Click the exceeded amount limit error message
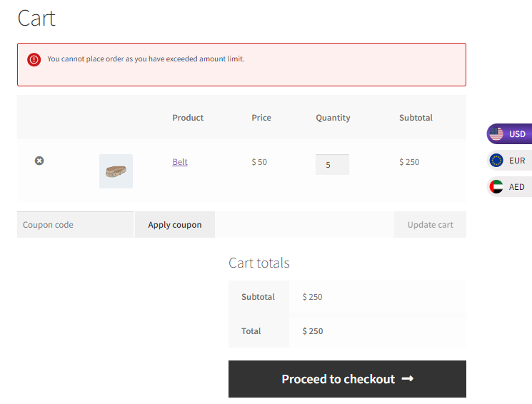This screenshot has height=404, width=532. (x=146, y=59)
